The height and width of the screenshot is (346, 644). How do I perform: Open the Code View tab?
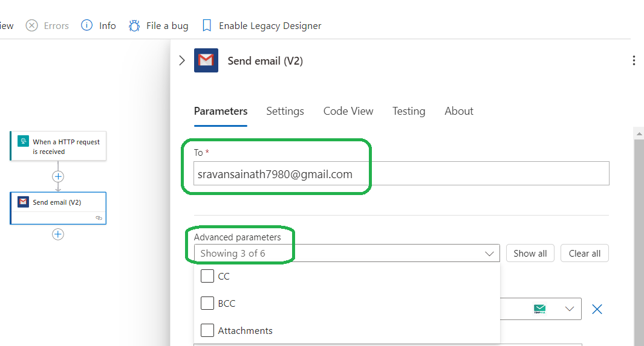(x=348, y=111)
